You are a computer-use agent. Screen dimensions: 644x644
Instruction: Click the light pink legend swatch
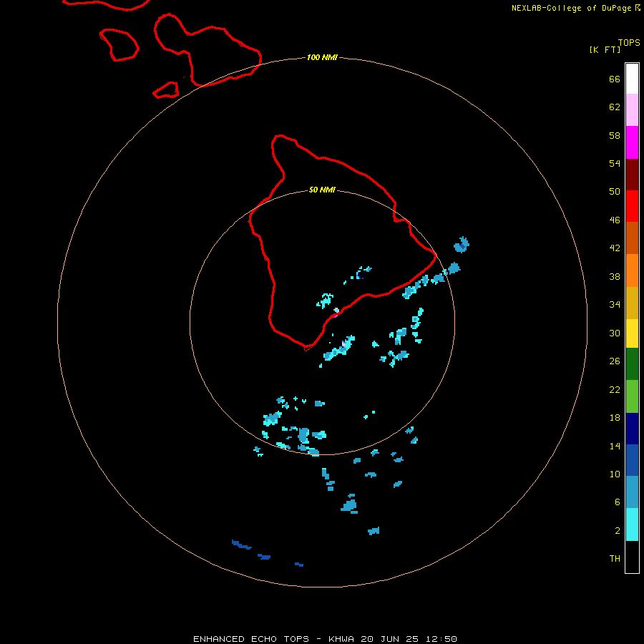632,109
